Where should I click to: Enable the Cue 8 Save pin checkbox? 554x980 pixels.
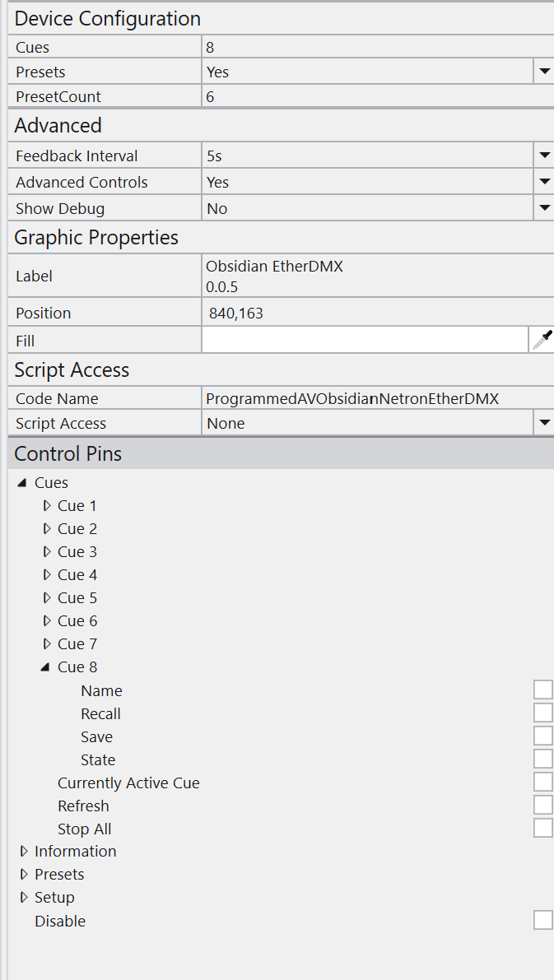pyautogui.click(x=543, y=736)
